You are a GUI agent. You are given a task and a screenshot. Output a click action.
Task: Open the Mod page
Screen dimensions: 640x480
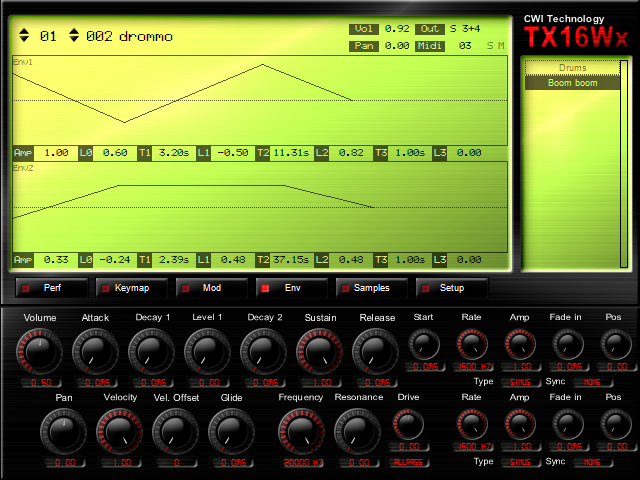tap(211, 288)
